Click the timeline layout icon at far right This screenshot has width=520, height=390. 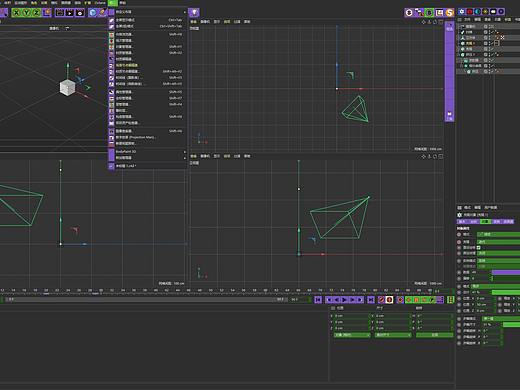[x=451, y=300]
